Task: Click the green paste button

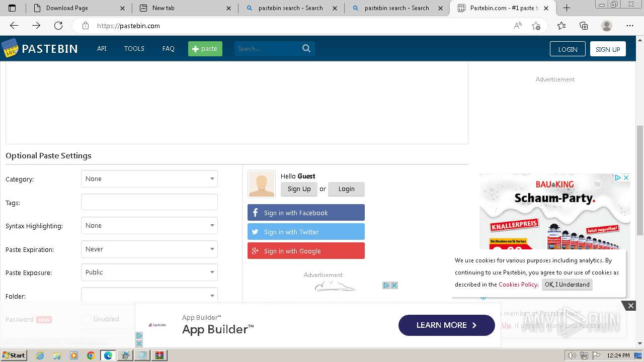Action: pos(205,49)
